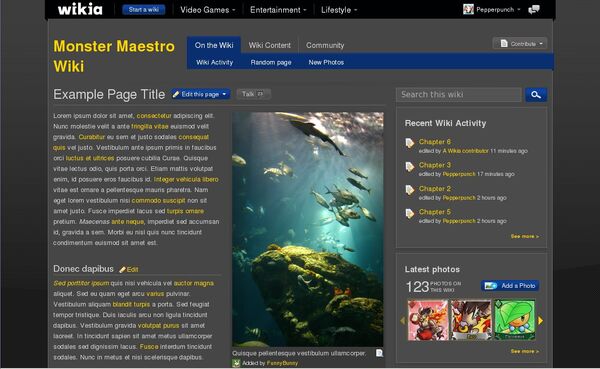This screenshot has width=600, height=369.
Task: Open the Lifestyle dropdown menu
Action: coord(339,10)
